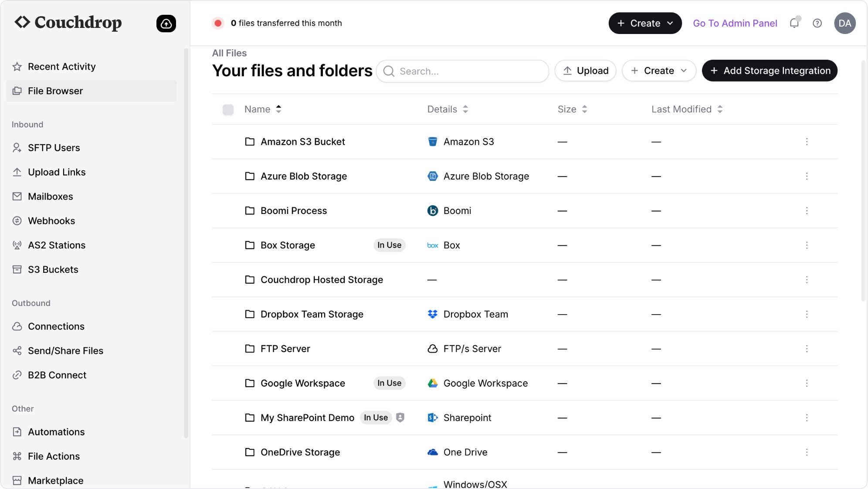The image size is (868, 489).
Task: Open the notifications bell icon
Action: click(794, 23)
